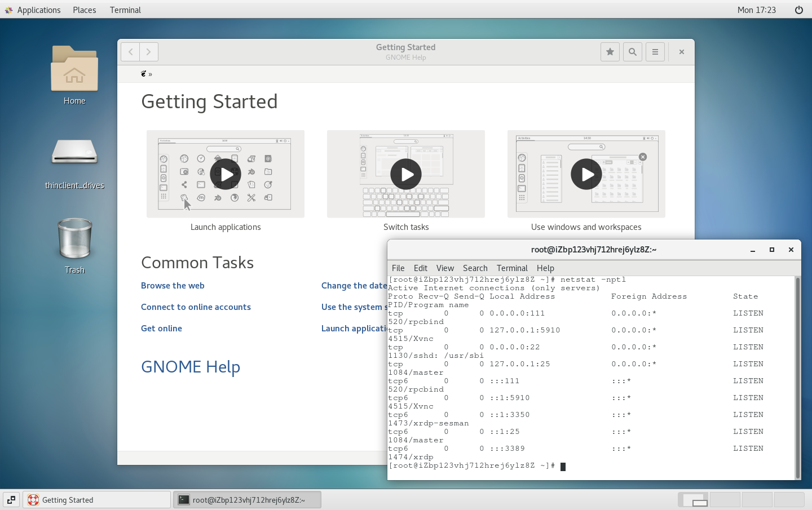
Task: Click the 0.0.0.0:22 local address entry
Action: pos(515,347)
